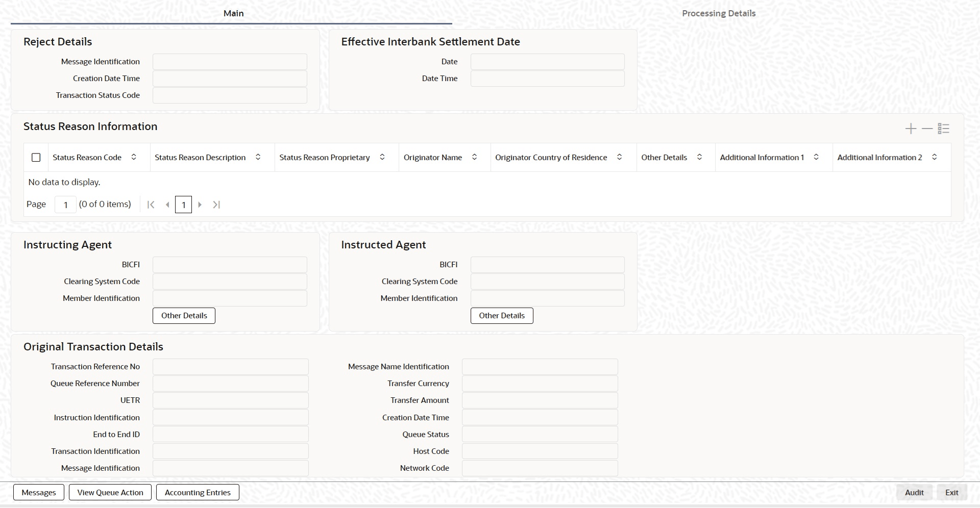The image size is (980, 508).
Task: Go to next table page
Action: (x=200, y=205)
